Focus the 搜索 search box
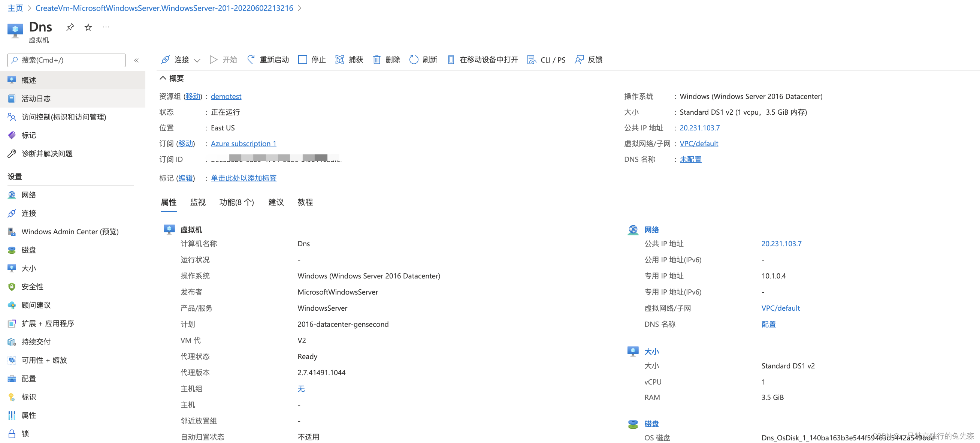980x443 pixels. tap(67, 60)
